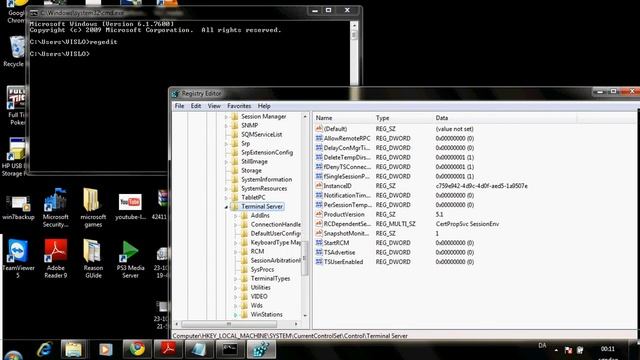Click the Command Prompt scroll-up arrow
640x360 pixels.
click(354, 25)
